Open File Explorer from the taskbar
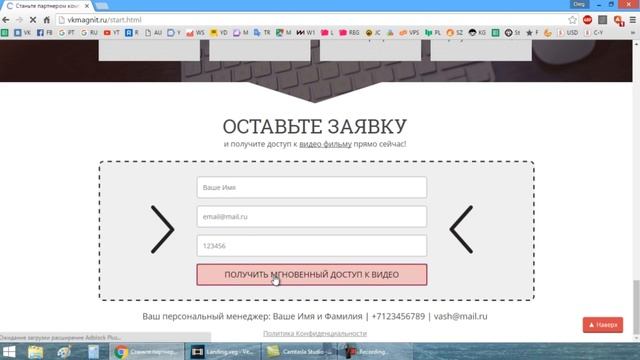This screenshot has height=360, width=640. tap(36, 351)
